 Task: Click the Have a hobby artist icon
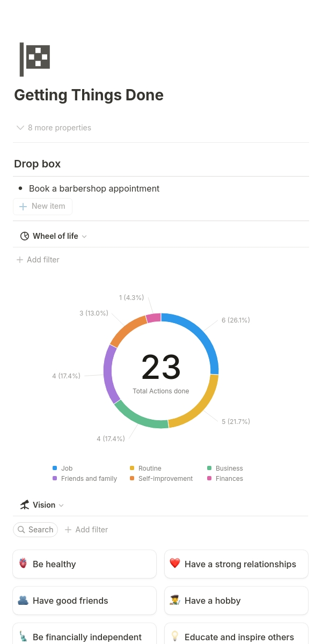[174, 601]
